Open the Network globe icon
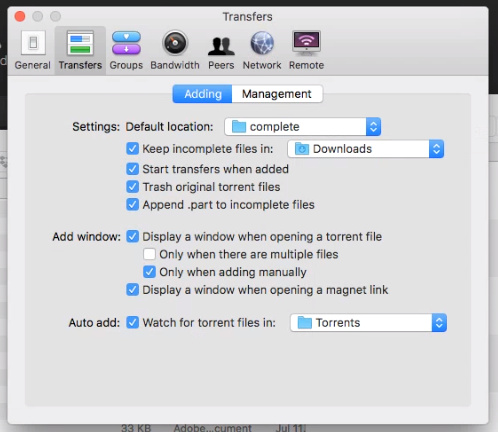This screenshot has height=432, width=498. pos(262,43)
